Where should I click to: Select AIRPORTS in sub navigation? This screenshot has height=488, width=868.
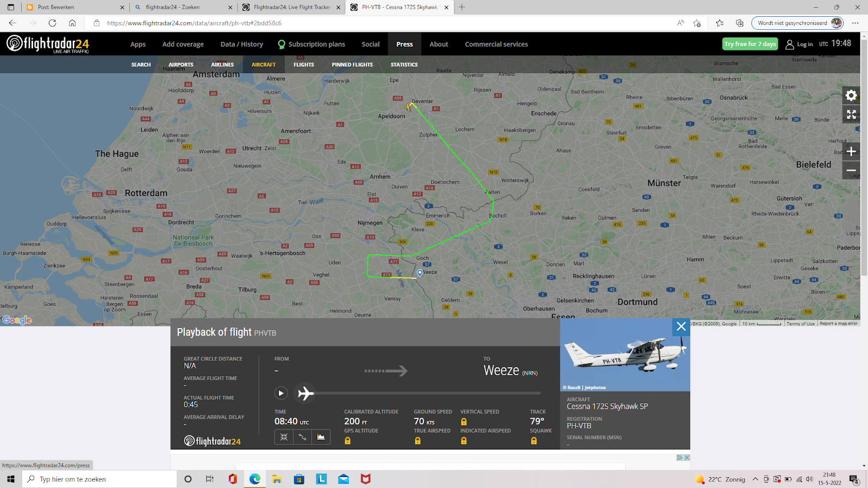click(181, 65)
